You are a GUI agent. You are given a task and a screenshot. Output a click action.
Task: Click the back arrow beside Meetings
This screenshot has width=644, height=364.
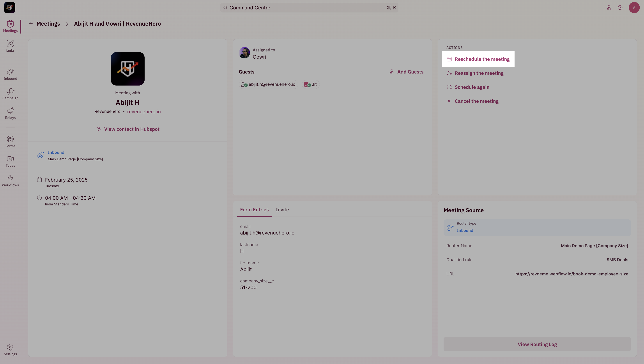[30, 23]
